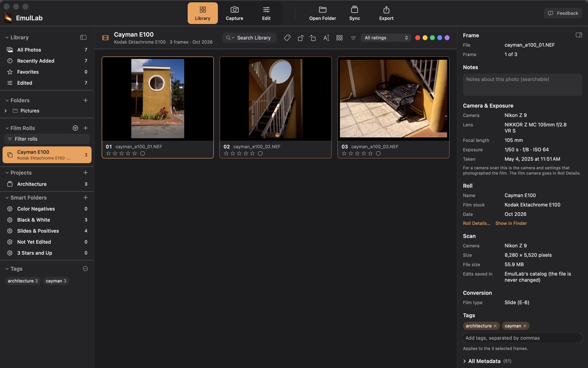Viewport: 588px width, 368px height.
Task: Click the Open Folder toolbar button
Action: (322, 13)
